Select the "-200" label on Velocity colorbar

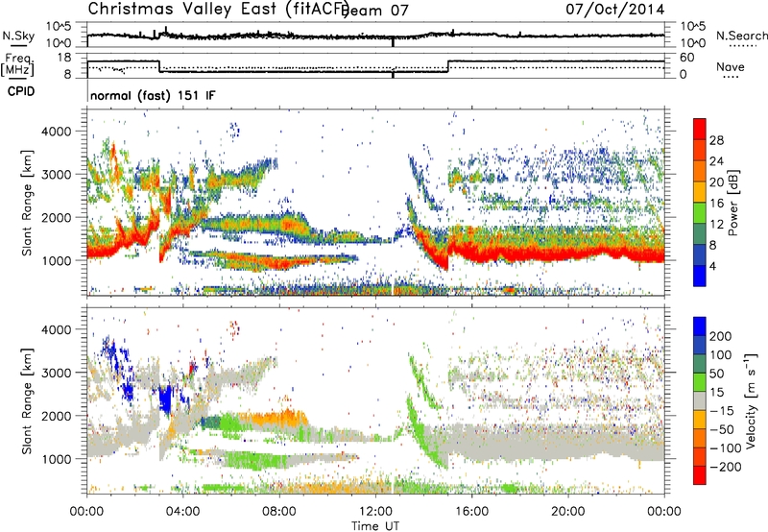[x=725, y=467]
